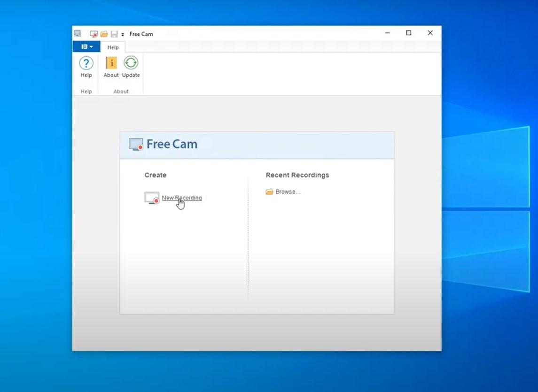
Task: Click the About group label in the ribbon
Action: point(121,92)
